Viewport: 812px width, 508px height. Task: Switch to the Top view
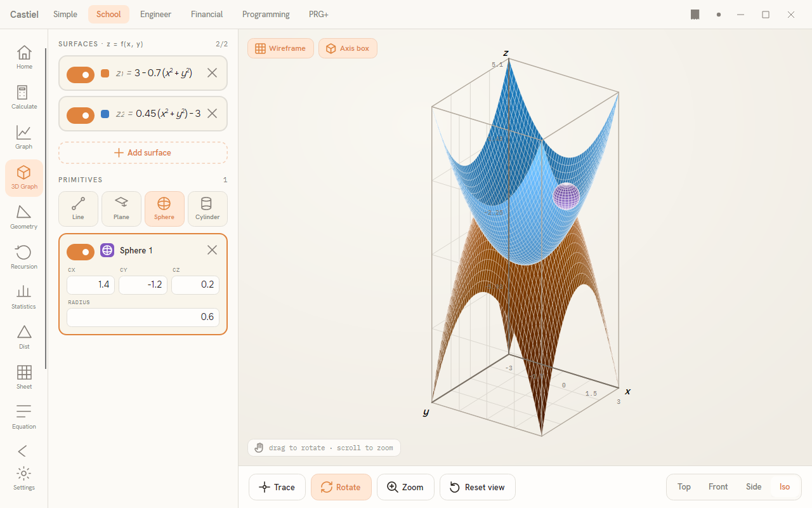coord(684,487)
